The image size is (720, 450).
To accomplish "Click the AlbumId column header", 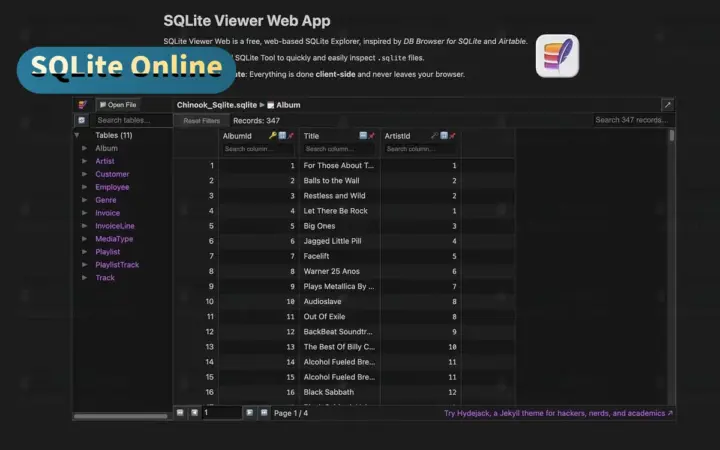I will coord(237,136).
